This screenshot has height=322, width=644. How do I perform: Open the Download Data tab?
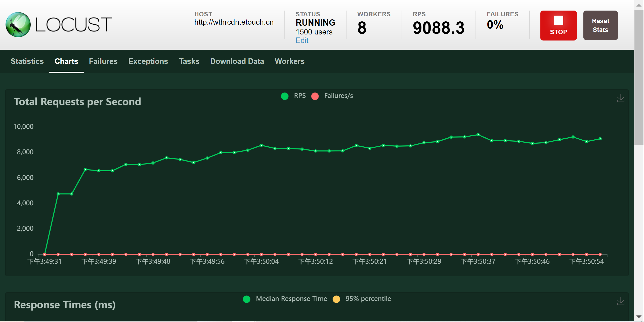(x=237, y=61)
